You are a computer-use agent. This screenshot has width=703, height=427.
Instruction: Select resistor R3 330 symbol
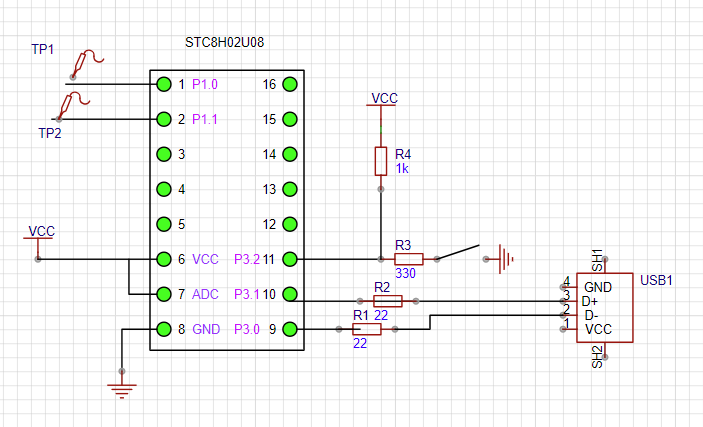[409, 259]
